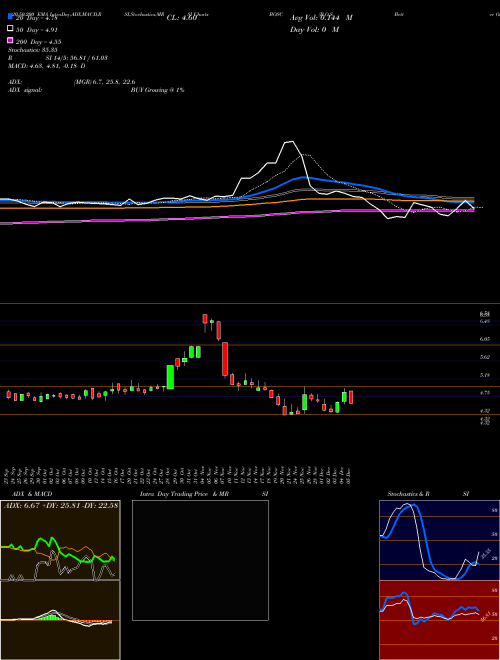Select the '200 Day = 4.35' legend text
The height and width of the screenshot is (660, 500).
37,41
